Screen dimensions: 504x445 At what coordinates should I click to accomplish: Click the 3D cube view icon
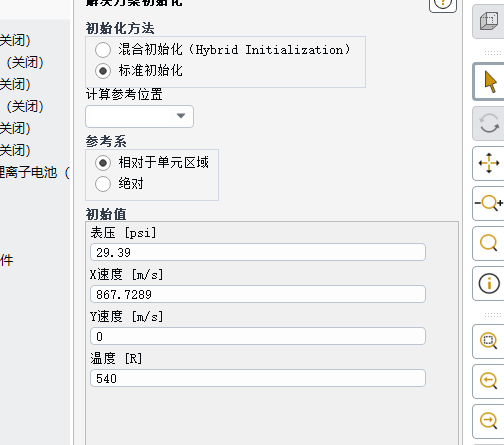tap(489, 22)
